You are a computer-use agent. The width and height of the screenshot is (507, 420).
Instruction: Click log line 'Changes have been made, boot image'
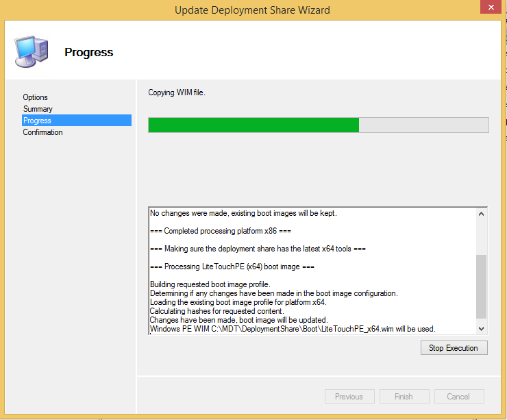coord(239,320)
